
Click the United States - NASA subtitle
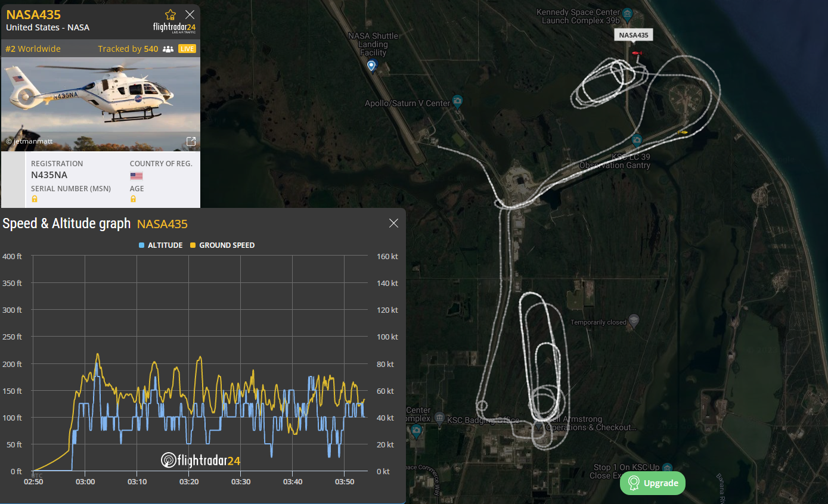[48, 27]
